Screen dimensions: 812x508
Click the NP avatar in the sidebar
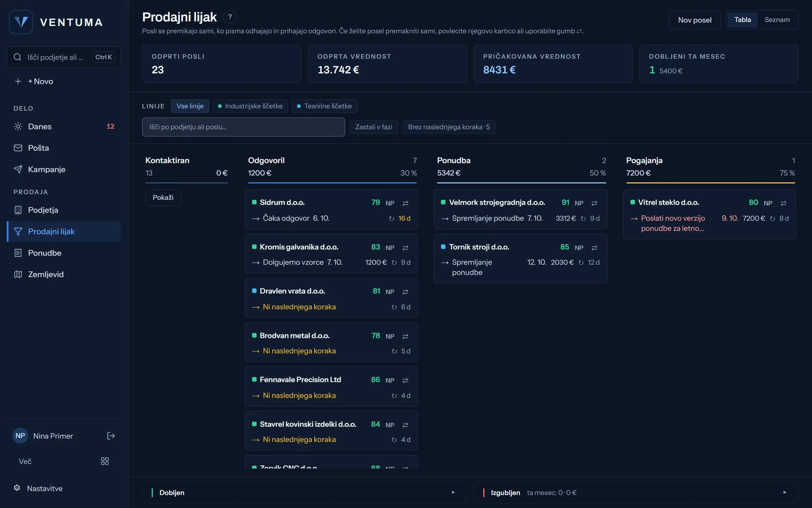pyautogui.click(x=20, y=436)
